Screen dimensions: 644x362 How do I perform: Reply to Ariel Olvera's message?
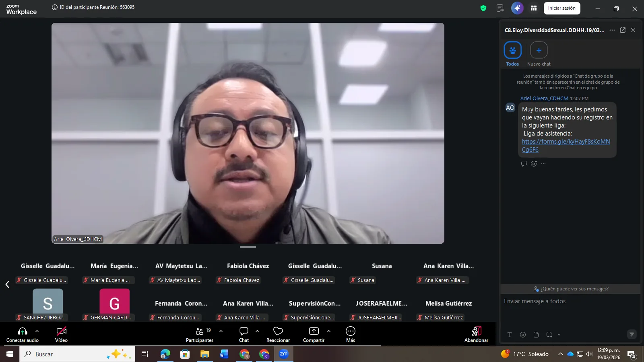tap(524, 164)
